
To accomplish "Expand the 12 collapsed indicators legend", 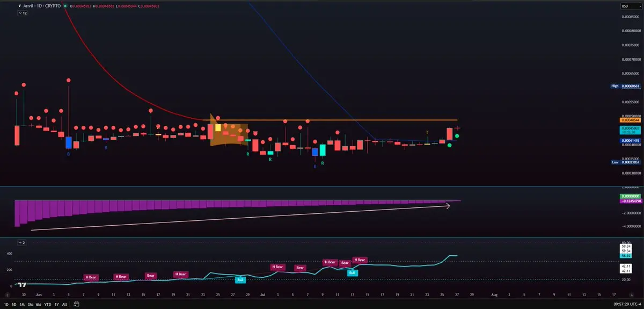I will 23,13.
